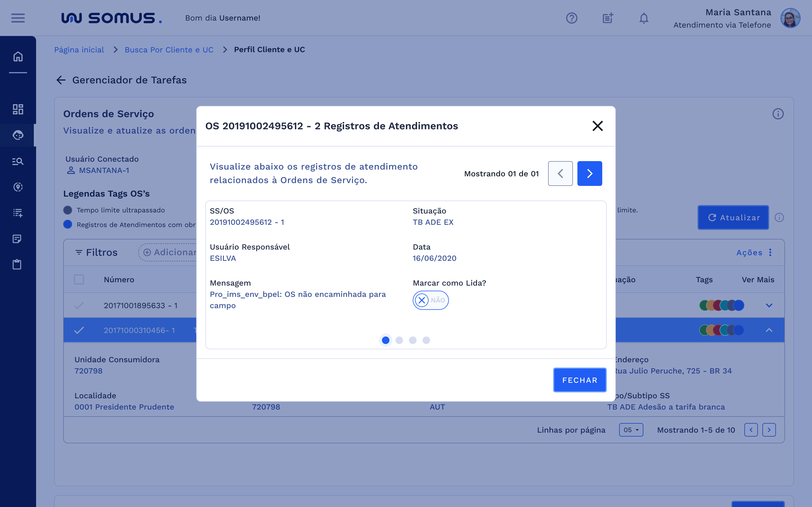Click the add-to-list icon in the sidebar
Image resolution: width=812 pixels, height=507 pixels.
[18, 213]
